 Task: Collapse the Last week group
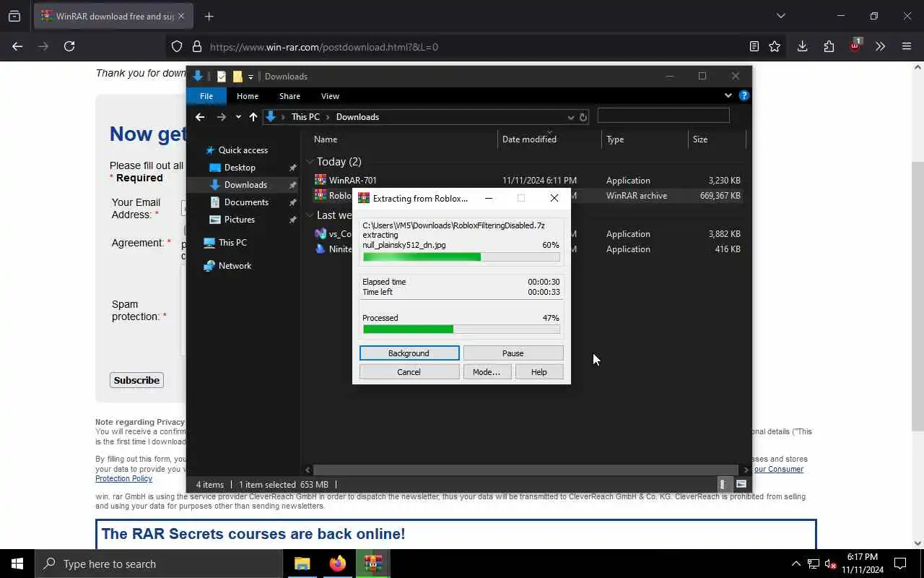point(310,215)
